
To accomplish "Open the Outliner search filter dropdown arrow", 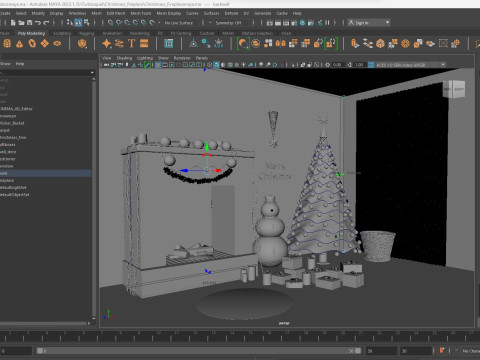I will [92, 72].
